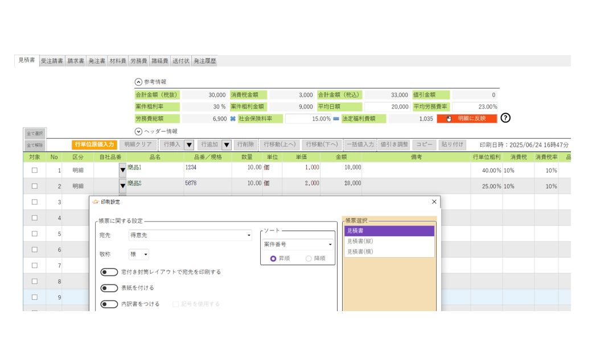This screenshot has width=592, height=364.
Task: Turn on the 表紙を付ける toggle
Action: click(109, 288)
